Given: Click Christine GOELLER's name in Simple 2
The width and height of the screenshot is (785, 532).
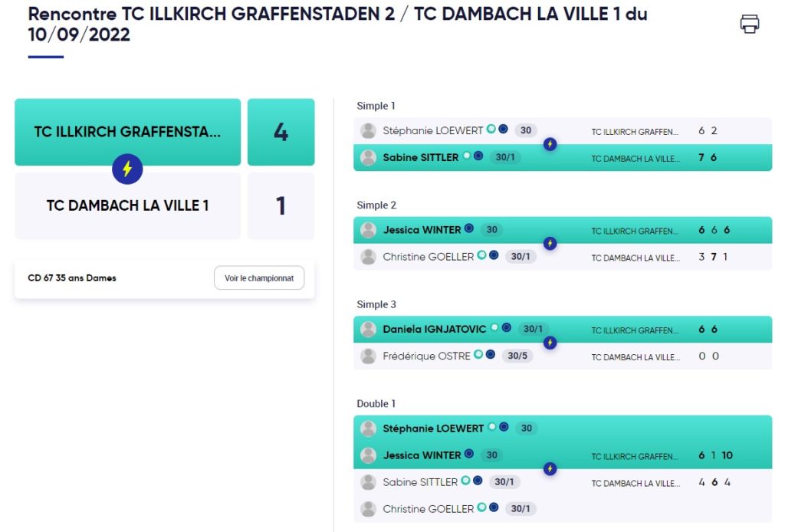Looking at the screenshot, I should pyautogui.click(x=428, y=257).
